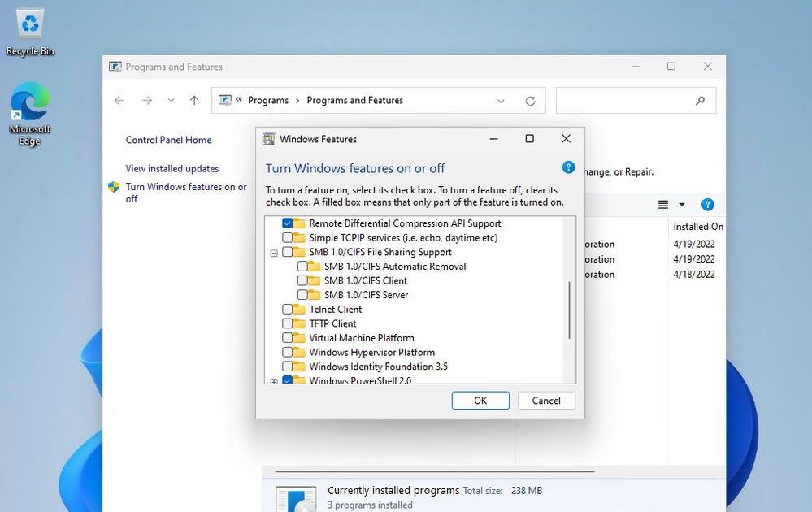The image size is (812, 512).
Task: Open the Control Panel Home link
Action: pyautogui.click(x=168, y=140)
